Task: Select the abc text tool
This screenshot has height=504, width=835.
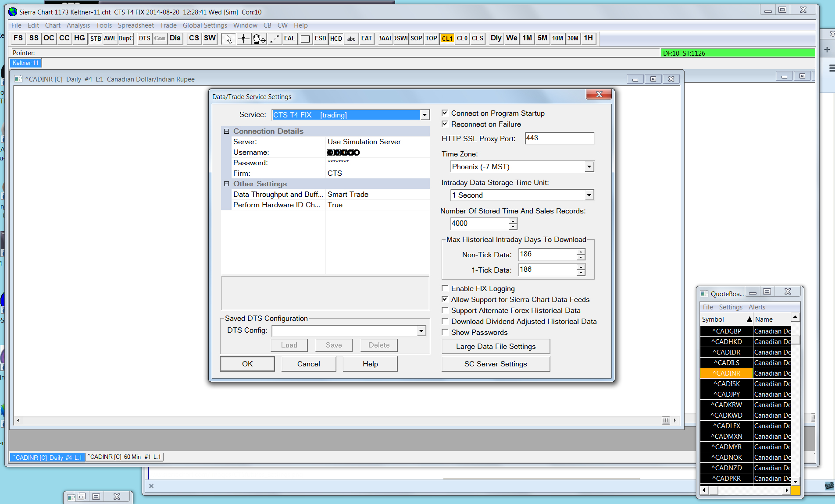Action: [351, 39]
